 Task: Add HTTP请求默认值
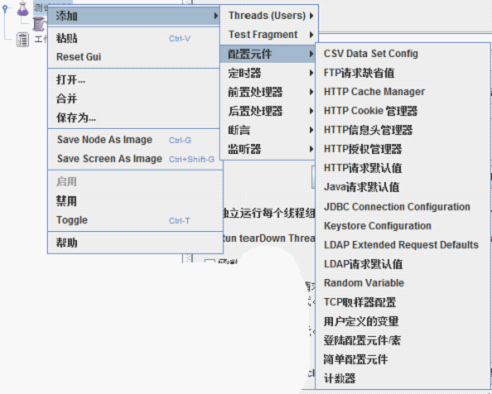pyautogui.click(x=403, y=168)
